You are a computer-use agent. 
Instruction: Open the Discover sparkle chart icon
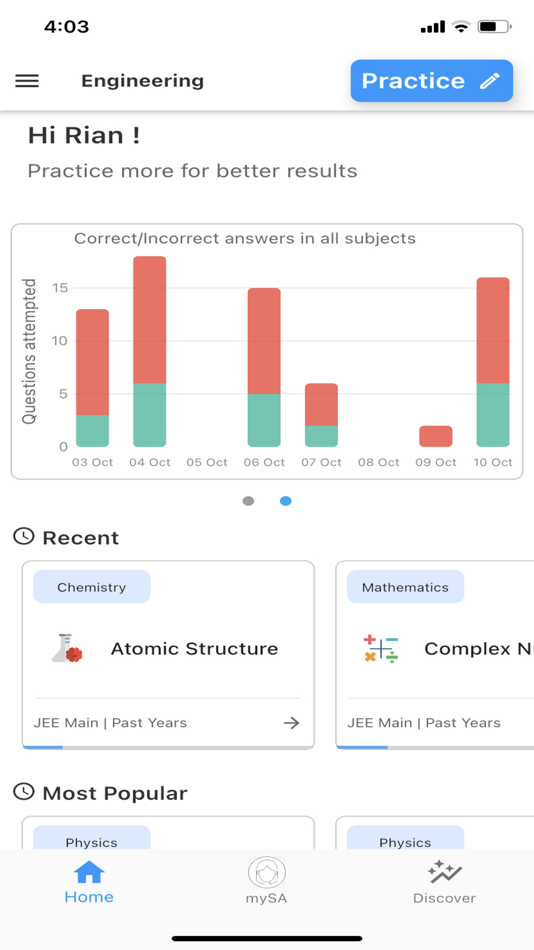444,872
